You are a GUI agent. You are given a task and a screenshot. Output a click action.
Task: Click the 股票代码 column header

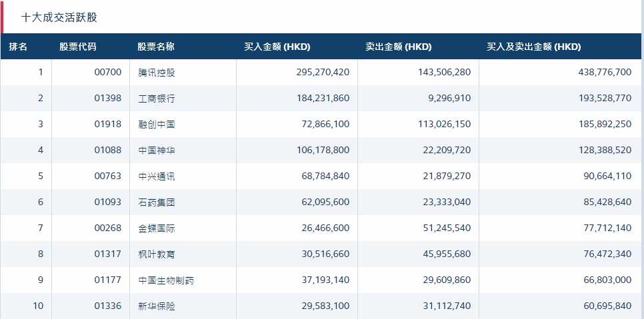pyautogui.click(x=77, y=47)
